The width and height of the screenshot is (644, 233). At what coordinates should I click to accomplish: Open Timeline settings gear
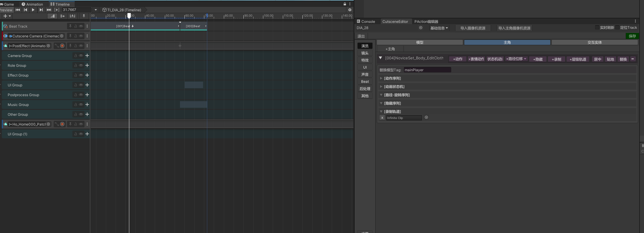coord(350,10)
